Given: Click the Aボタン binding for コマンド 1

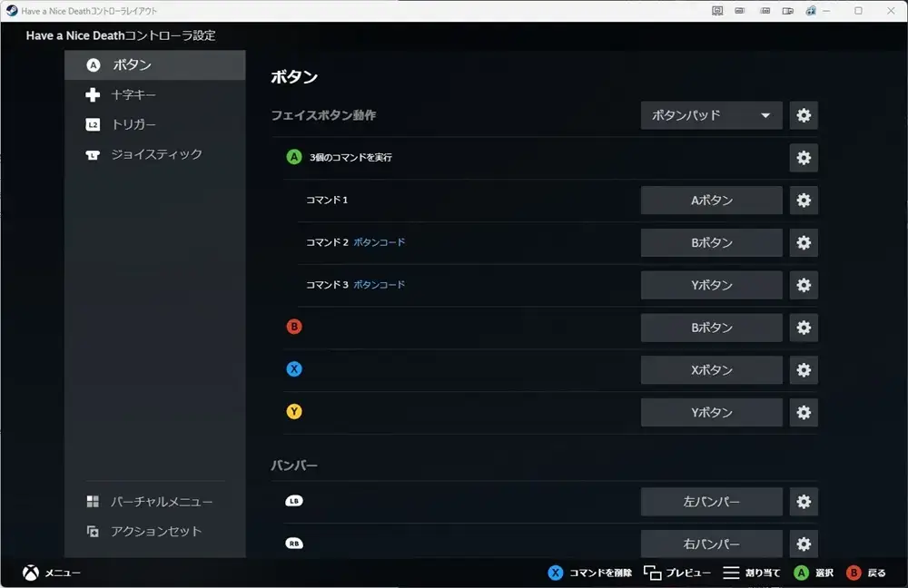Looking at the screenshot, I should click(711, 201).
